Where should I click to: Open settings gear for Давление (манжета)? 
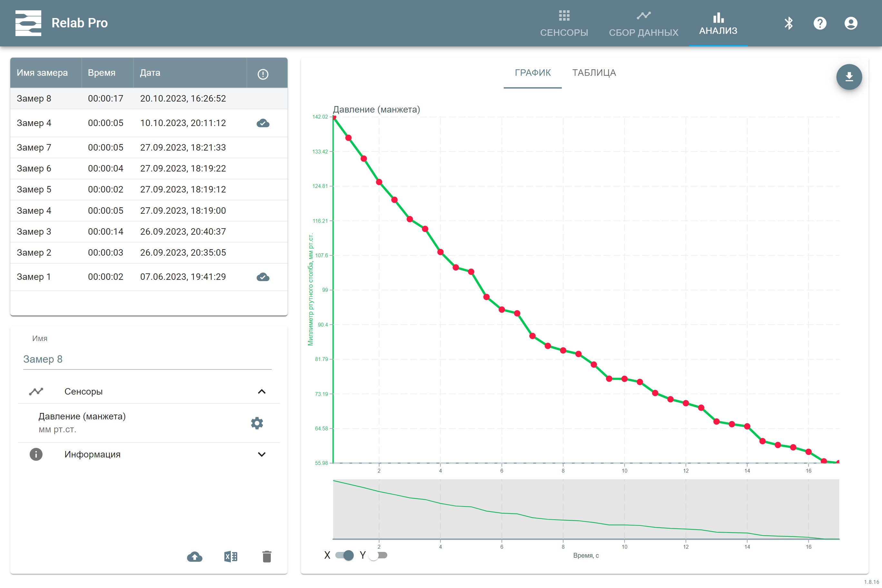click(257, 423)
